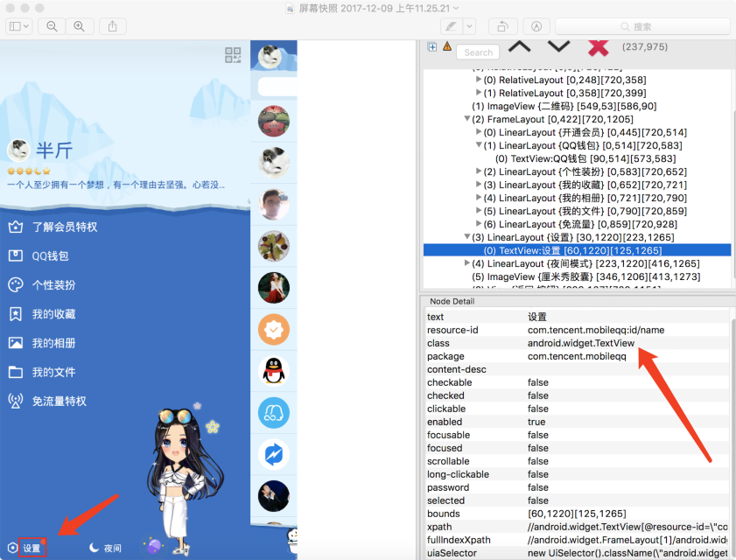
Task: Open 我的收藏 menu entry
Action: point(53,314)
